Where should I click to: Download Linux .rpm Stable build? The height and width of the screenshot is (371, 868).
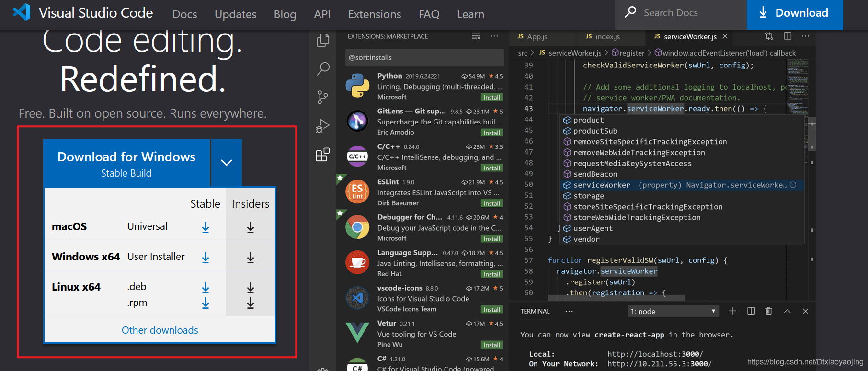click(x=206, y=303)
